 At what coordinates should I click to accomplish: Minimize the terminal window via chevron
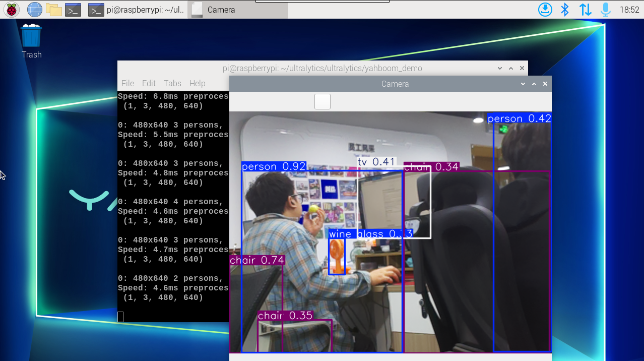(x=499, y=68)
